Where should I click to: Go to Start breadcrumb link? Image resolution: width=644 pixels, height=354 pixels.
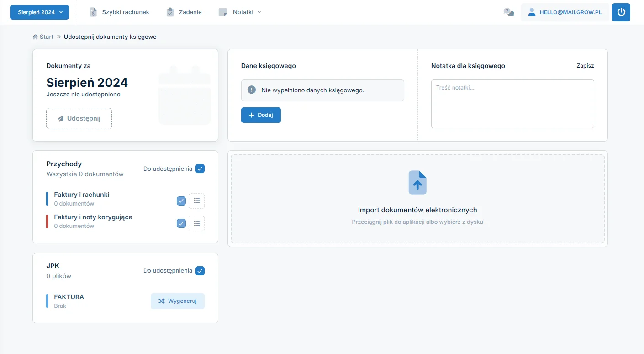(47, 37)
